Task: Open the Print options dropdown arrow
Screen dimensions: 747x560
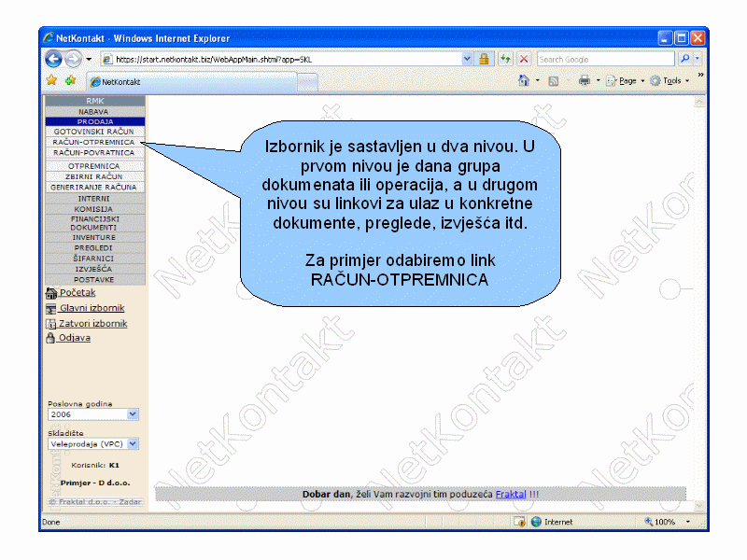Action: click(599, 80)
